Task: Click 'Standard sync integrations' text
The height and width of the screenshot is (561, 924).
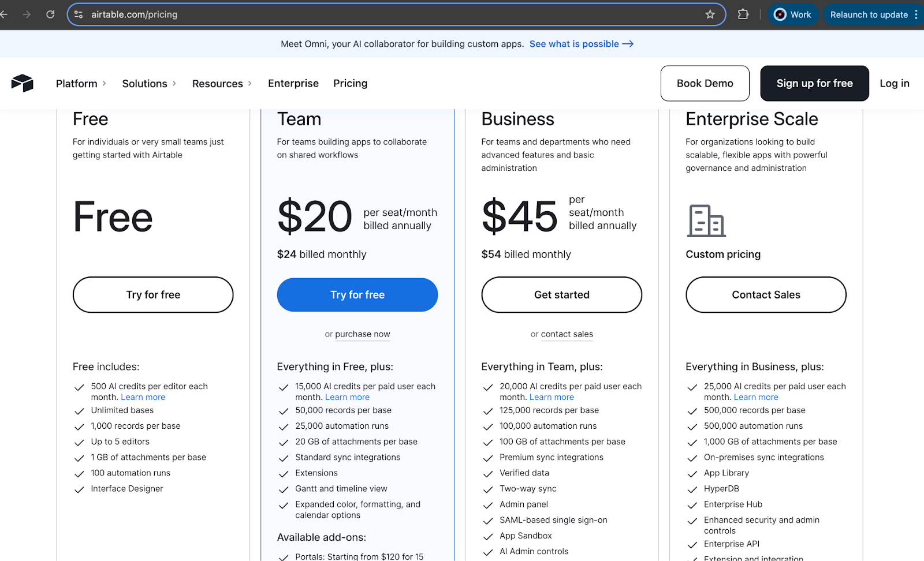Action: click(x=348, y=457)
